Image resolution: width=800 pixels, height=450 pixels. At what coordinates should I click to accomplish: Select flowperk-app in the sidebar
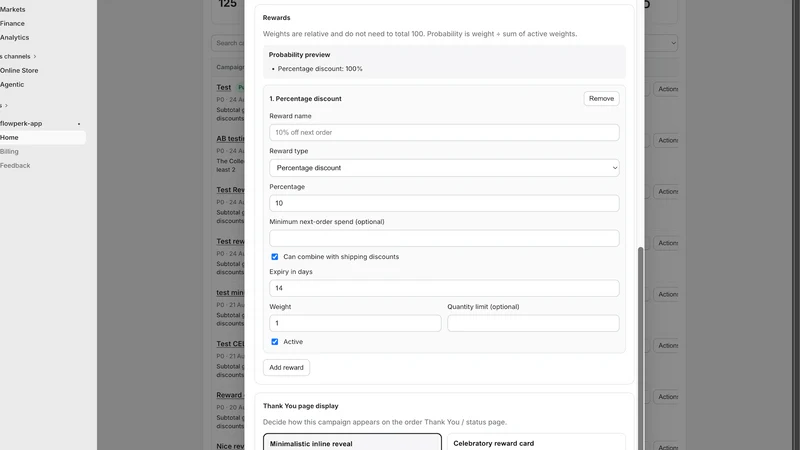(x=21, y=123)
